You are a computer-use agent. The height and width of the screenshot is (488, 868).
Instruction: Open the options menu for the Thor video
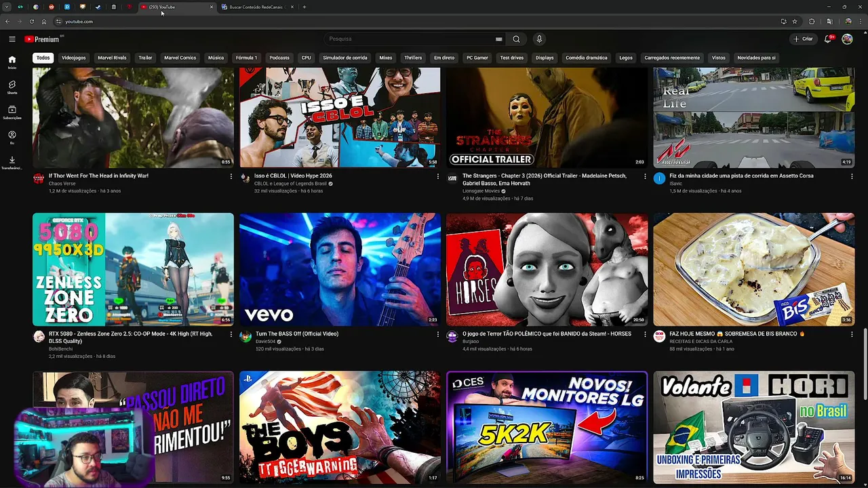tap(231, 176)
